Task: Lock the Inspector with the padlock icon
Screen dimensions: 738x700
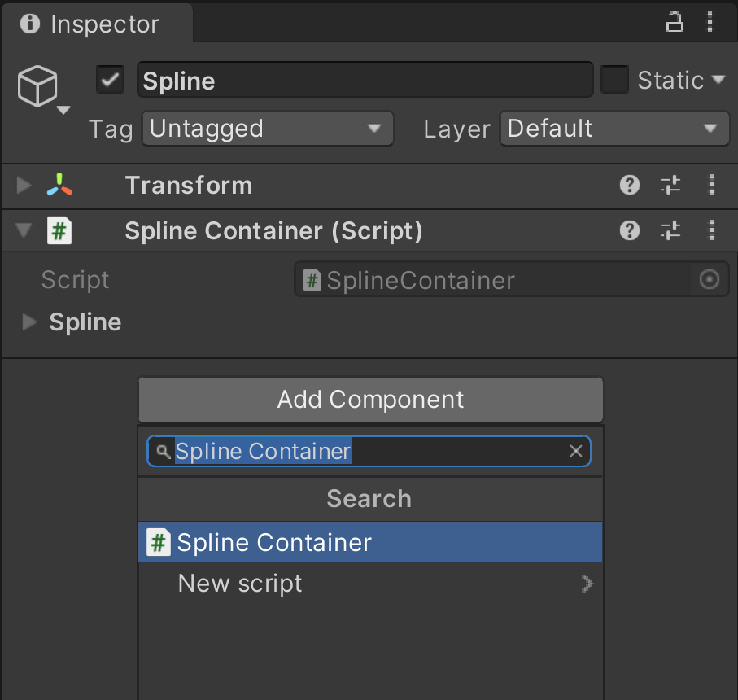Action: pyautogui.click(x=675, y=22)
